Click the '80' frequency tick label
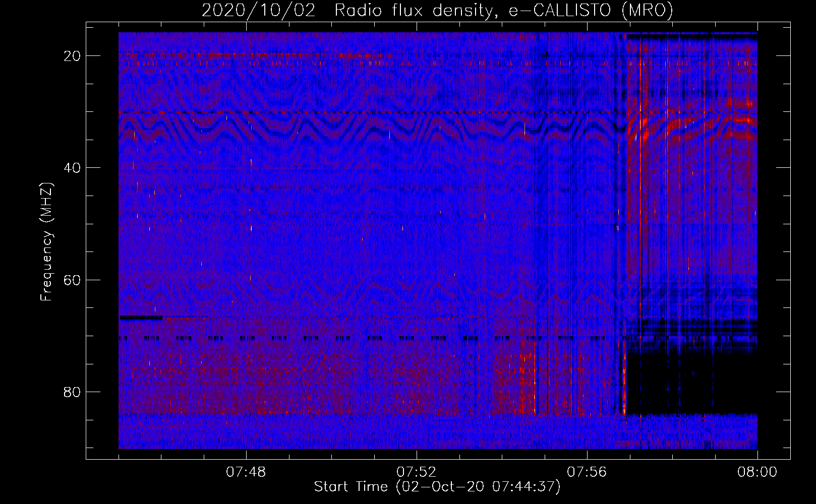This screenshot has height=504, width=816. [x=72, y=392]
